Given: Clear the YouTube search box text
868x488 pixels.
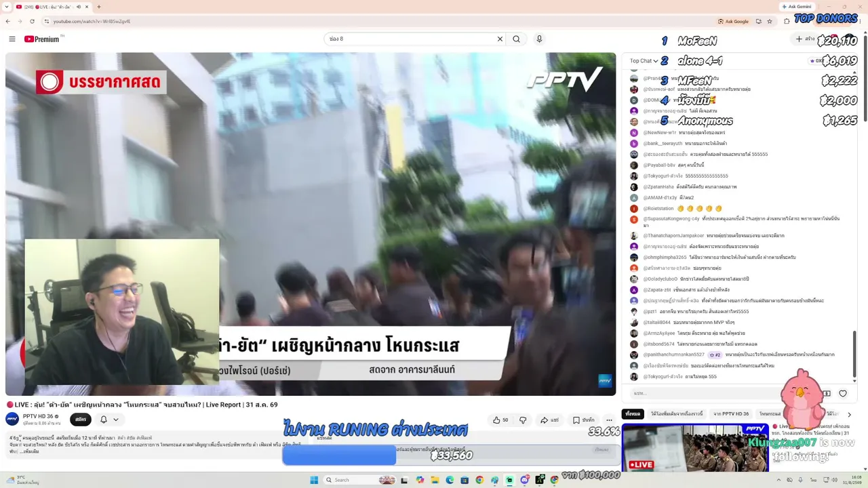Looking at the screenshot, I should (x=500, y=39).
